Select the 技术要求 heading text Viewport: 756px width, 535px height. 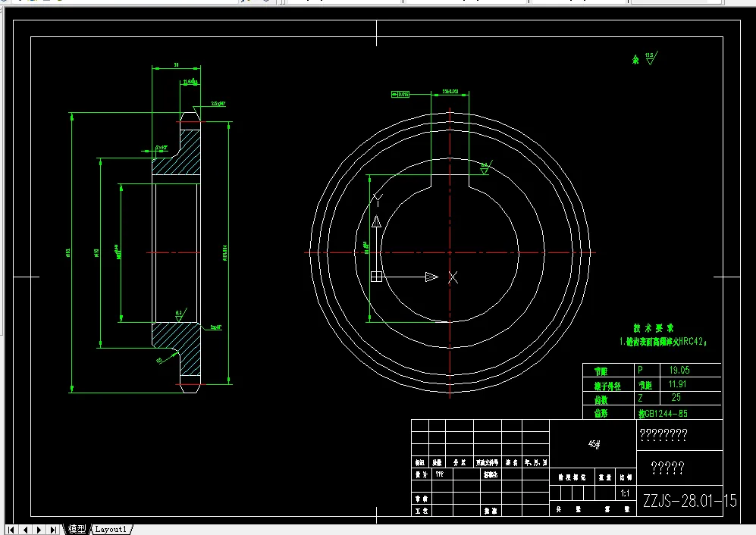[654, 328]
